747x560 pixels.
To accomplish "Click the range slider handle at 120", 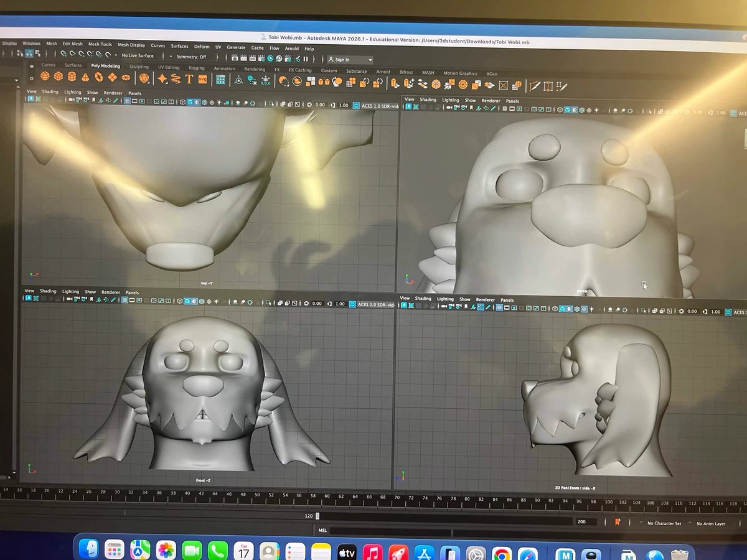I will pyautogui.click(x=317, y=516).
